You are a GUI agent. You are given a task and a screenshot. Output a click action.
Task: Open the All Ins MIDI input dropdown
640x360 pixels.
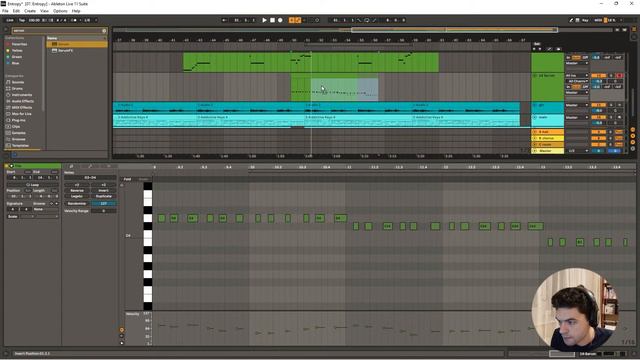(577, 76)
